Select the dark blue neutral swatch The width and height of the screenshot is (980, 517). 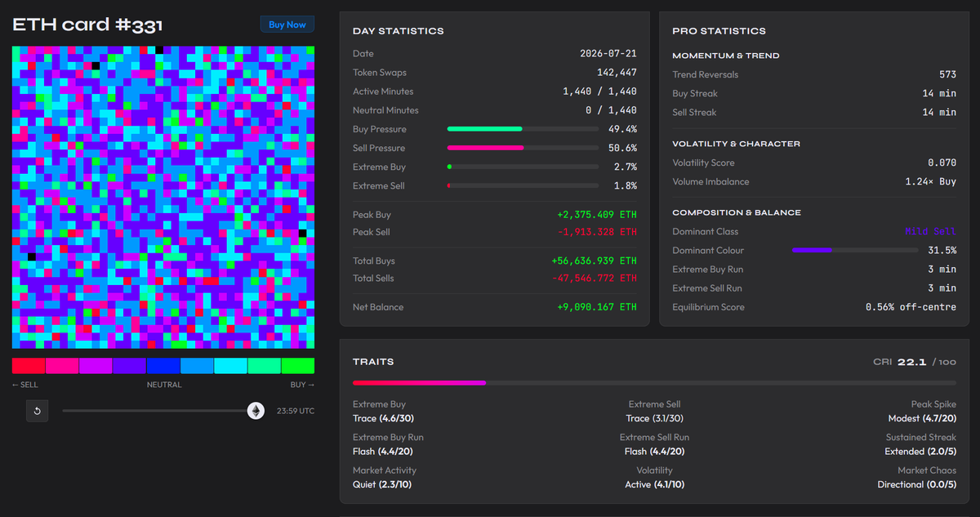tap(163, 366)
